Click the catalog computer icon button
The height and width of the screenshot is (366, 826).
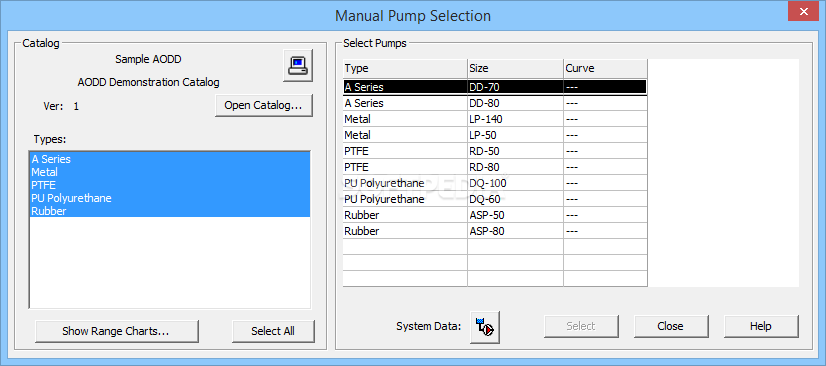coord(298,66)
